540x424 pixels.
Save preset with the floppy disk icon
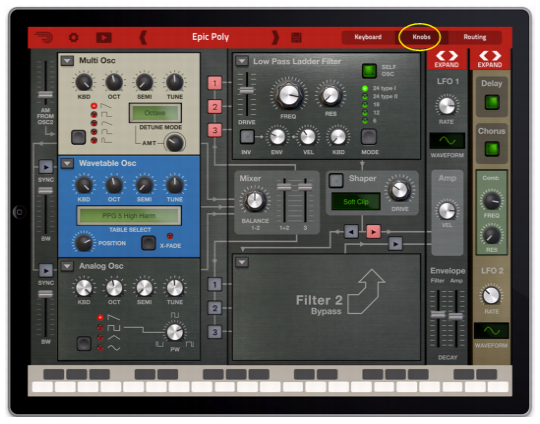[297, 37]
